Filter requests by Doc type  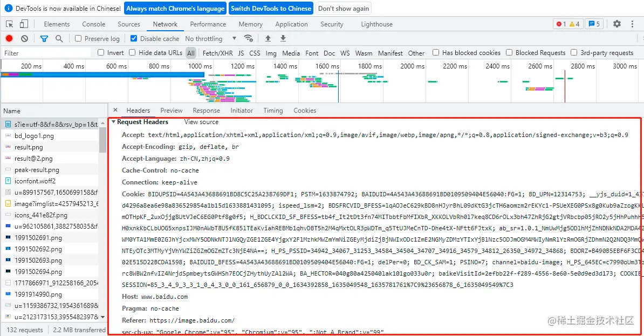pos(329,53)
